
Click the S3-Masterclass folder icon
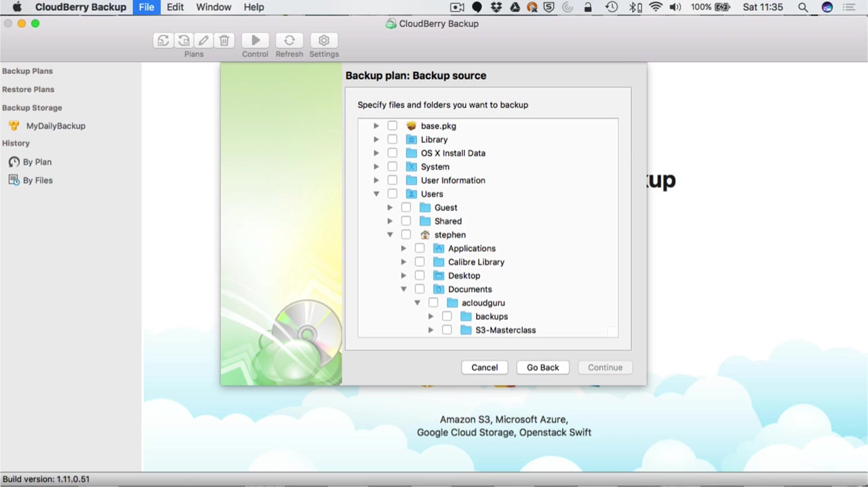point(466,330)
